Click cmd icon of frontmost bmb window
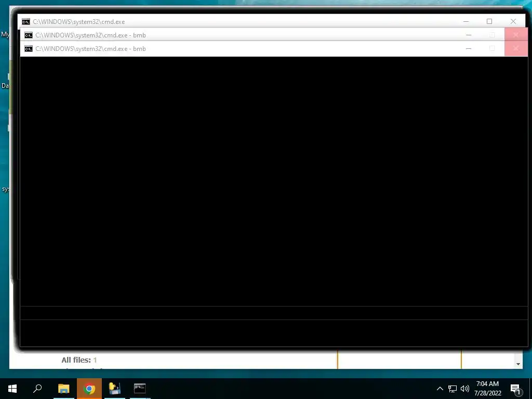This screenshot has height=399, width=532. 29,49
